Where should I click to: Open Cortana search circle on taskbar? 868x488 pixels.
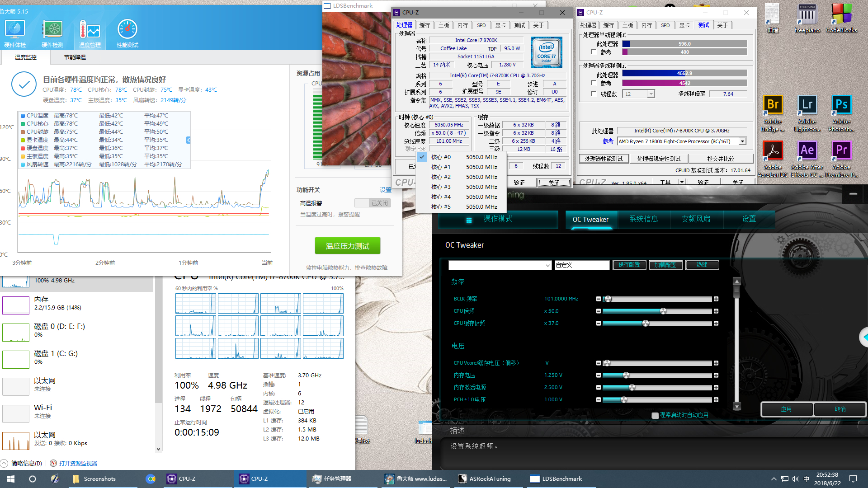click(33, 479)
